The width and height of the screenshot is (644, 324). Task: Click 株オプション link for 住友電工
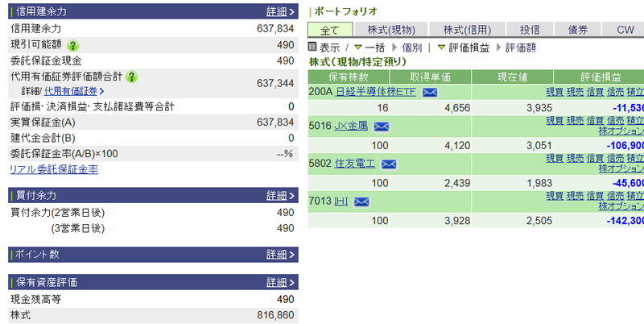[x=621, y=168]
